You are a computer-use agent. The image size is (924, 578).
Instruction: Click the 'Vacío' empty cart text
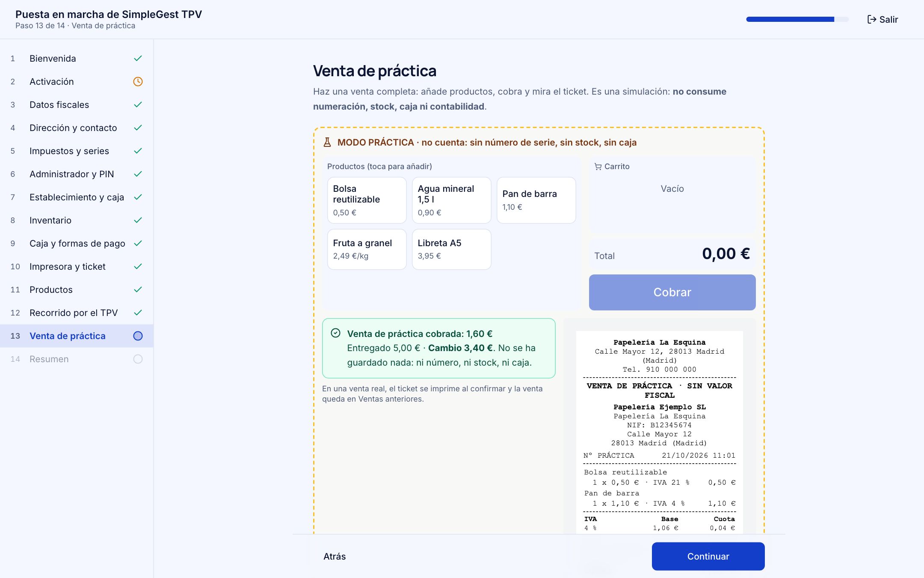(x=672, y=189)
